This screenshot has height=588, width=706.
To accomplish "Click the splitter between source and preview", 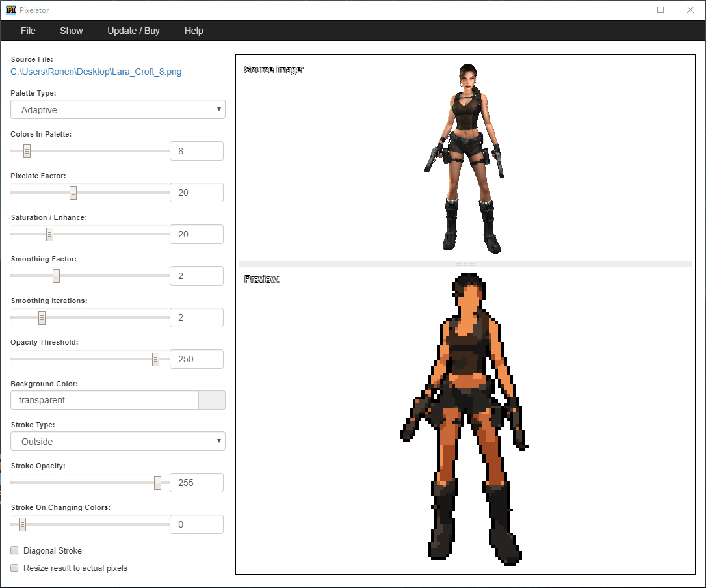I will click(465, 264).
